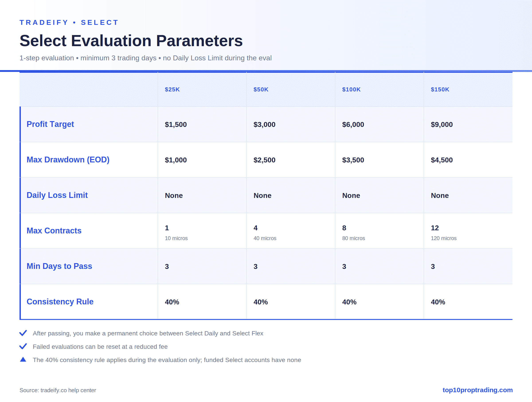Click the checkmark icon beside "After passing" note
The height and width of the screenshot is (402, 532).
click(23, 333)
